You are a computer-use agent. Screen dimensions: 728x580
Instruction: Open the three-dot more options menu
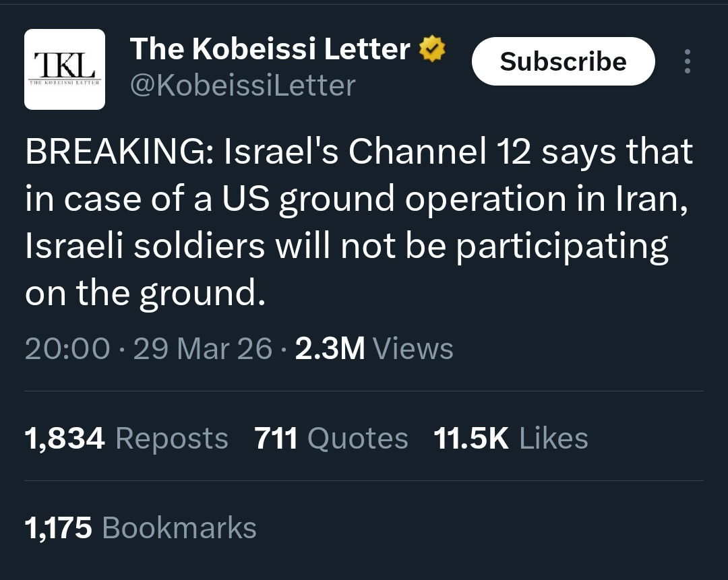click(x=687, y=61)
